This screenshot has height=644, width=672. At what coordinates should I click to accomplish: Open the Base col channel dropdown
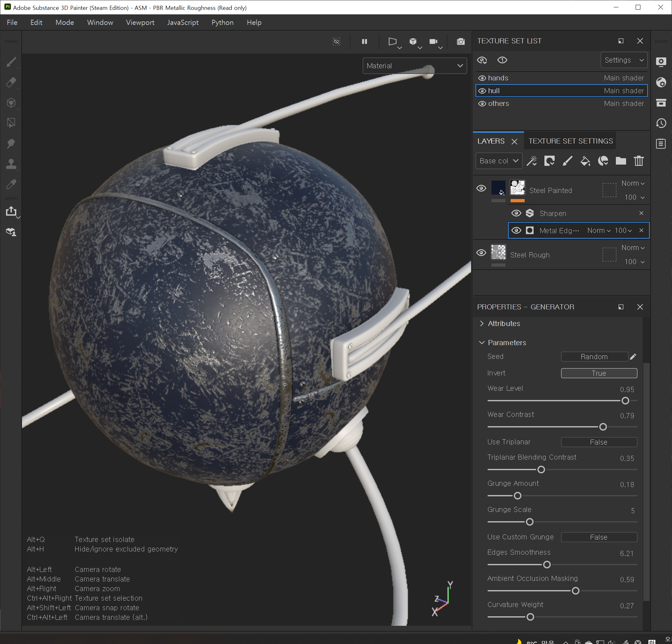click(x=498, y=161)
